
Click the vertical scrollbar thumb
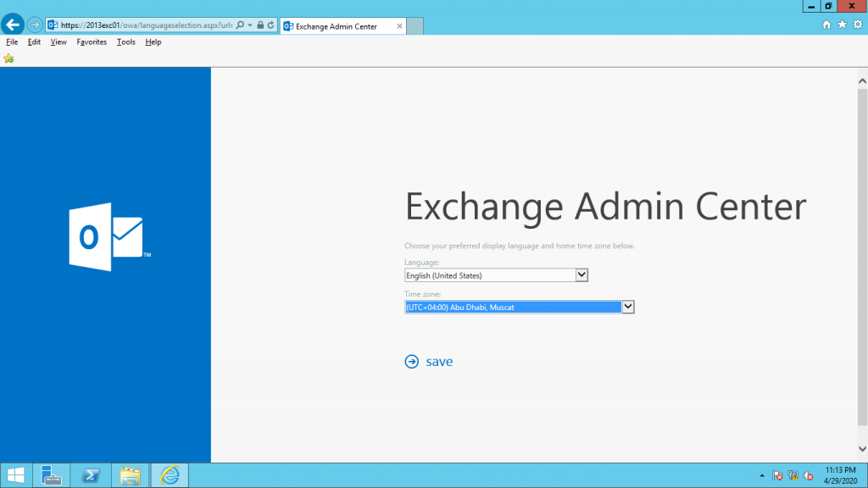point(862,258)
